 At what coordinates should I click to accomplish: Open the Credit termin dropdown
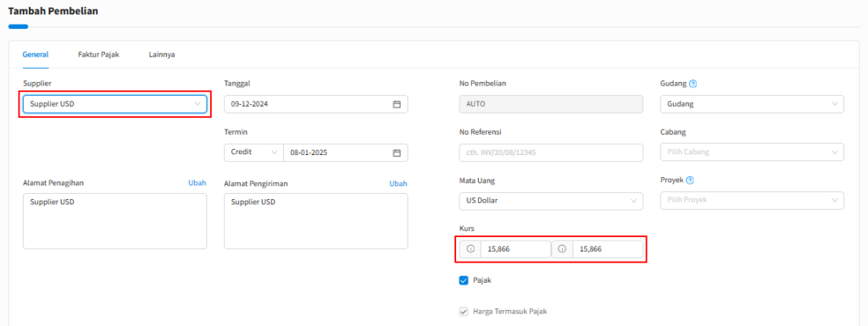(x=253, y=152)
